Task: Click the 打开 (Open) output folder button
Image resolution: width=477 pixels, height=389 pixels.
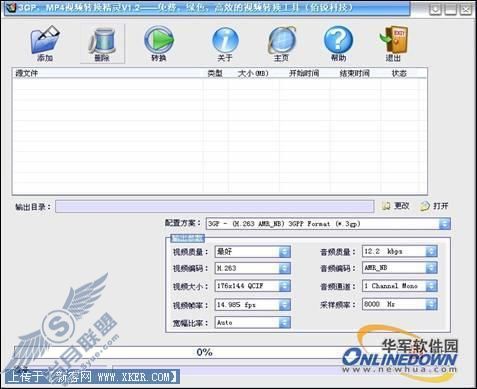Action: [434, 206]
